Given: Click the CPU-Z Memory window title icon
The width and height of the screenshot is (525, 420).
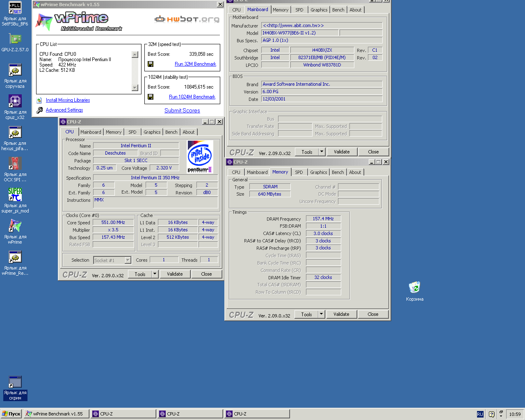Looking at the screenshot, I should (x=230, y=162).
